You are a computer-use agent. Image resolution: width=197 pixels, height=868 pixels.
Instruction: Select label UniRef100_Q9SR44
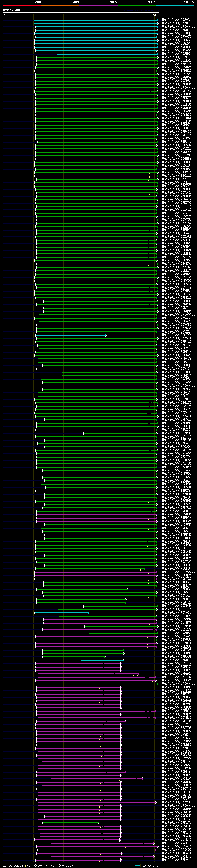tap(177, 735)
